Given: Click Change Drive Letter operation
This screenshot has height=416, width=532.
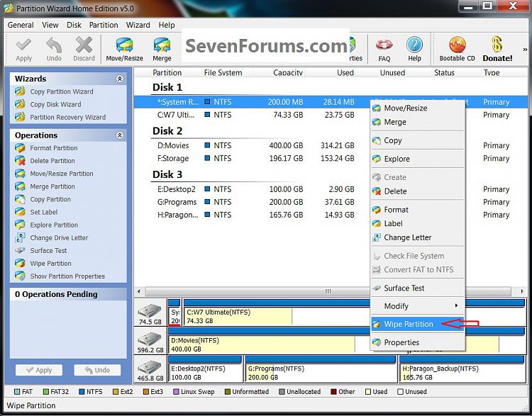Looking at the screenshot, I should click(59, 238).
